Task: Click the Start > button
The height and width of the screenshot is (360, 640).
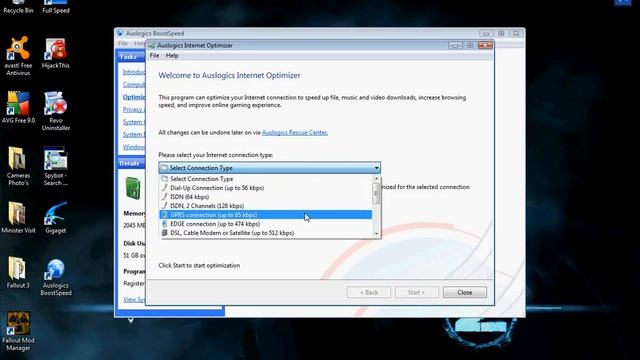Action: [x=416, y=292]
